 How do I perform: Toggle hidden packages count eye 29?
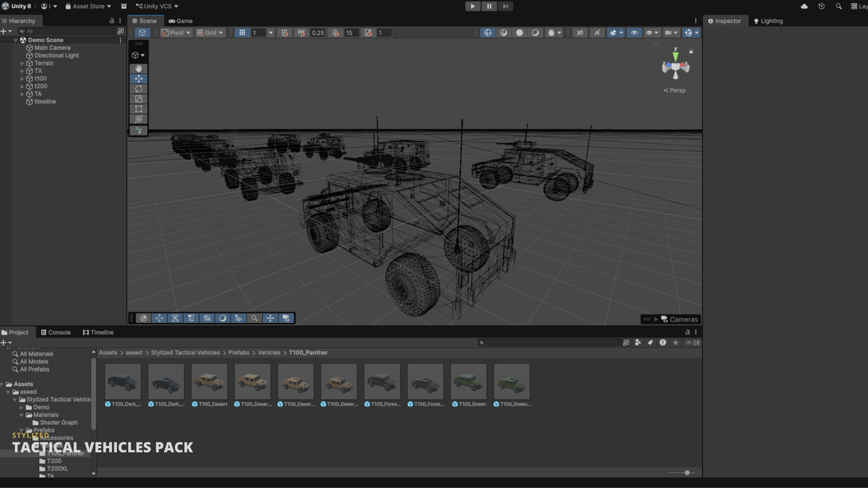coord(693,343)
